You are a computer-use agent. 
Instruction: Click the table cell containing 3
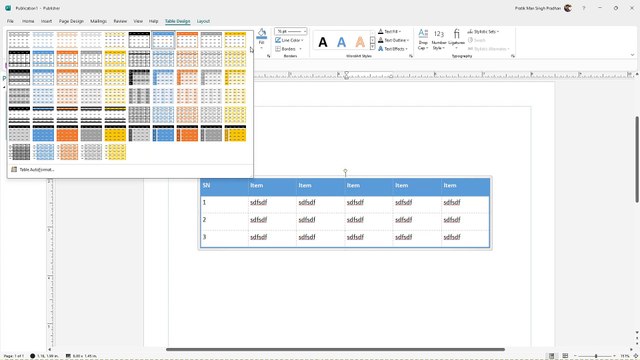(x=224, y=238)
